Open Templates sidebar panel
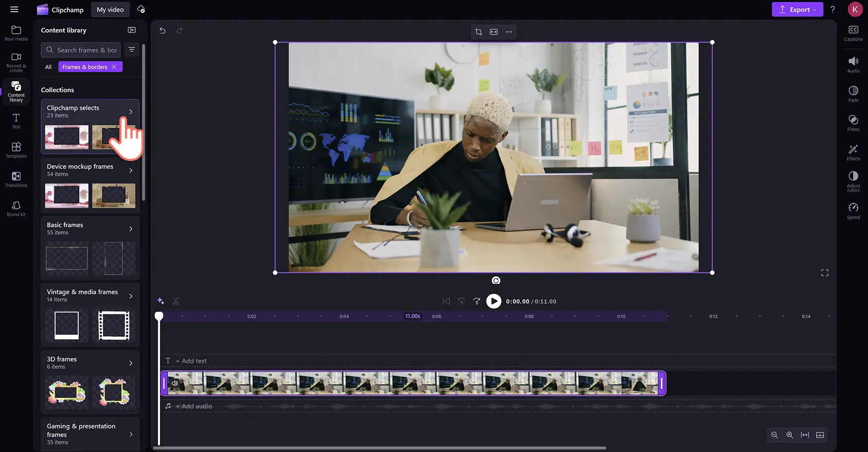Image resolution: width=868 pixels, height=452 pixels. pyautogui.click(x=16, y=150)
